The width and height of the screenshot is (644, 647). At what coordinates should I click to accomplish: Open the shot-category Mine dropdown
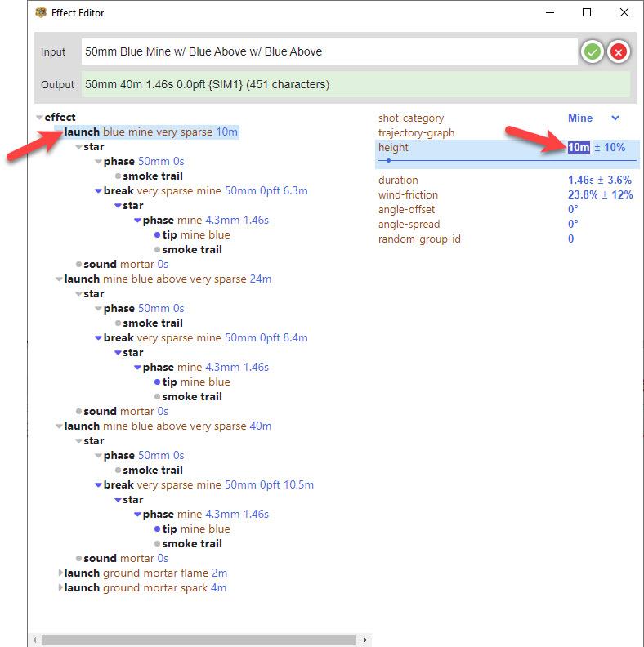615,118
